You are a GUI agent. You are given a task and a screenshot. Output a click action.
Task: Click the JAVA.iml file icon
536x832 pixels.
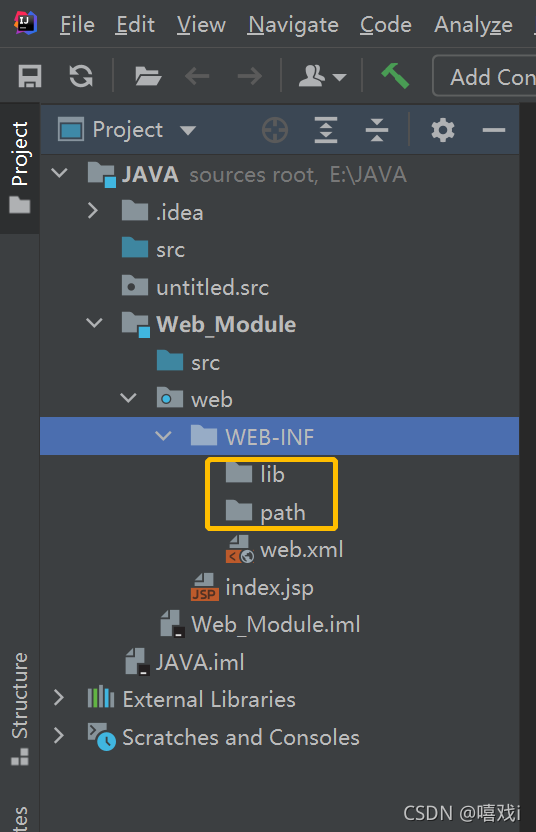click(x=137, y=662)
